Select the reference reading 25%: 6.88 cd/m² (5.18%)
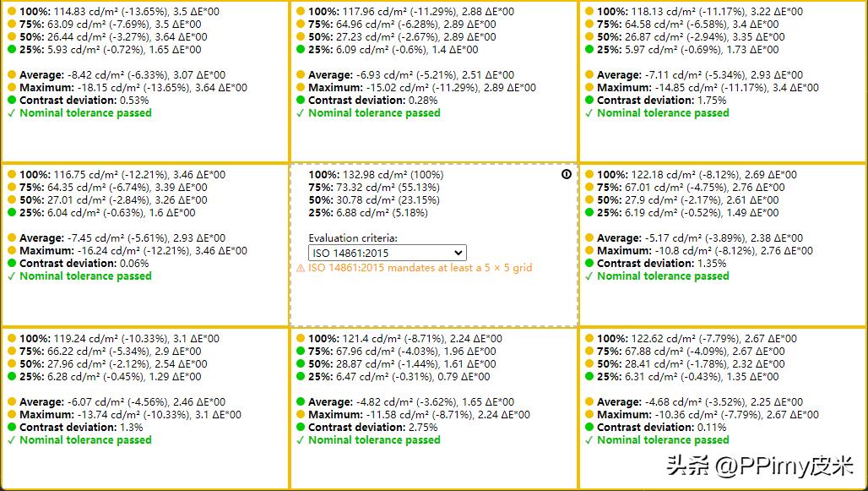Viewport: 868px width, 491px height. [x=368, y=213]
